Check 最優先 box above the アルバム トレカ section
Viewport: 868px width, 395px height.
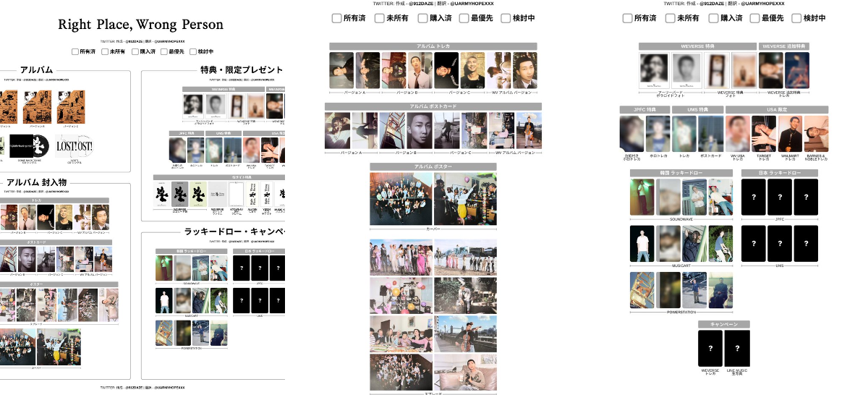point(463,18)
